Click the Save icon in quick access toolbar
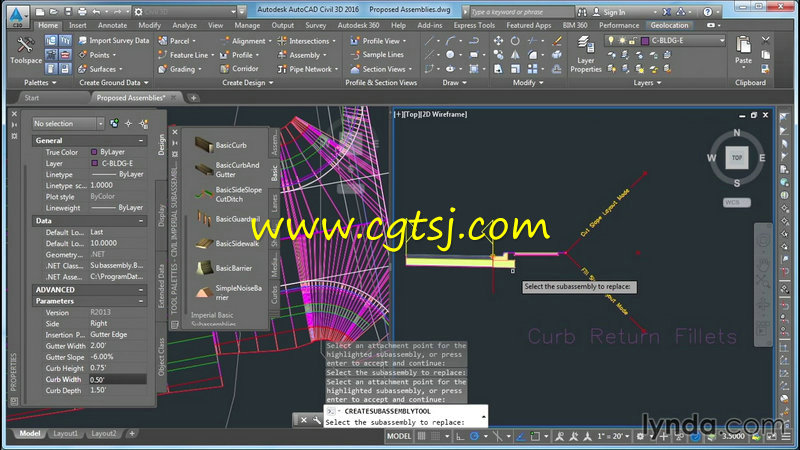 [68, 11]
